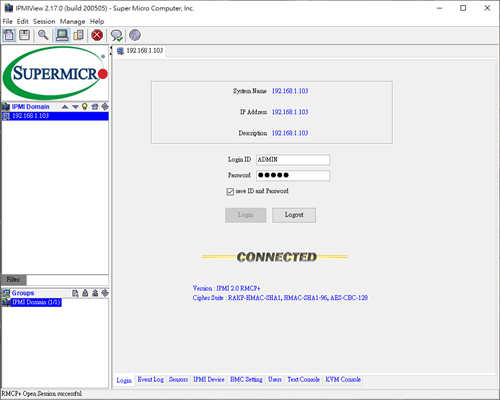This screenshot has height=400, width=500.
Task: Minimize the IPMIView window
Action: 440,8
